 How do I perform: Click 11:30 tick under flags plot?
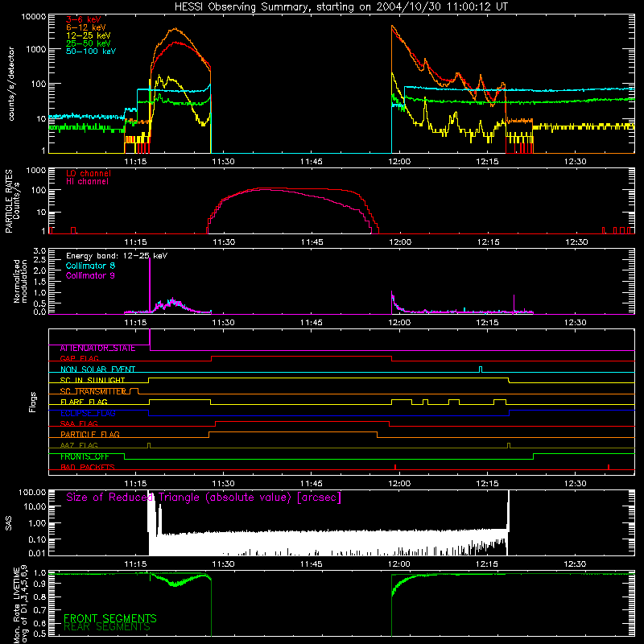[x=224, y=484]
